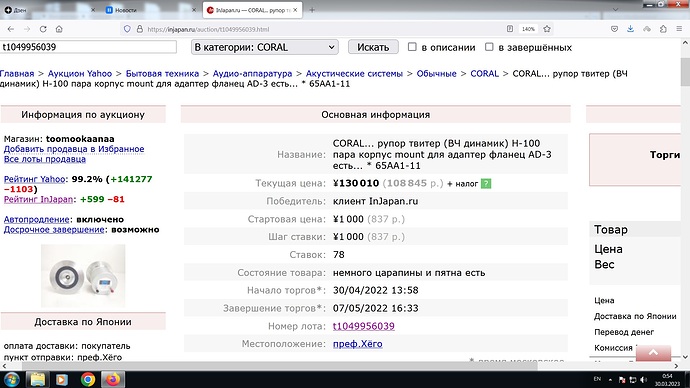
Task: Open the Аудио-аппаратура breadcrumb link
Action: tap(252, 73)
